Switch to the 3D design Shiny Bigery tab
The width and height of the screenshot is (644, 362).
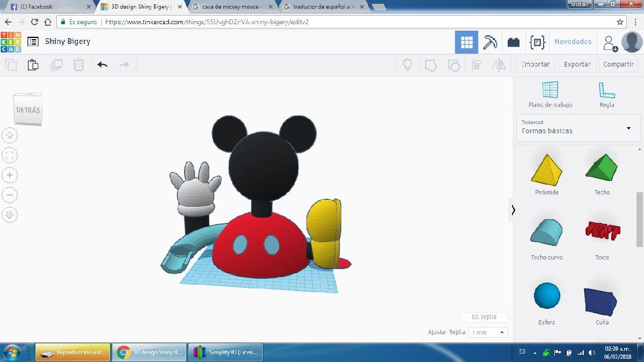(x=141, y=7)
